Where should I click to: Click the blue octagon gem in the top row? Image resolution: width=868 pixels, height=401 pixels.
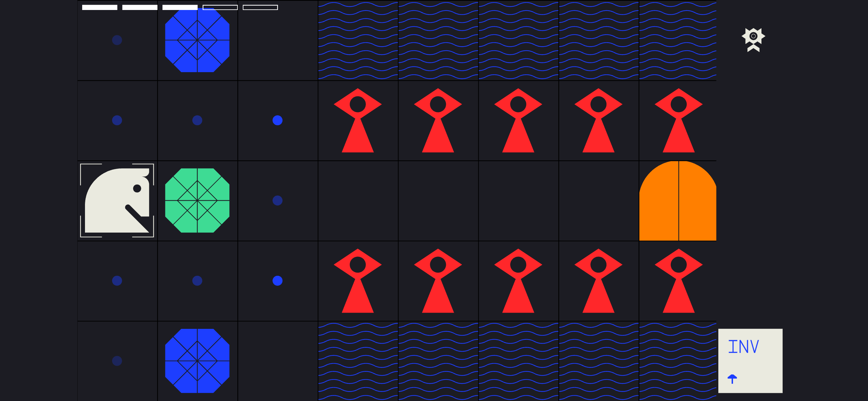[197, 40]
